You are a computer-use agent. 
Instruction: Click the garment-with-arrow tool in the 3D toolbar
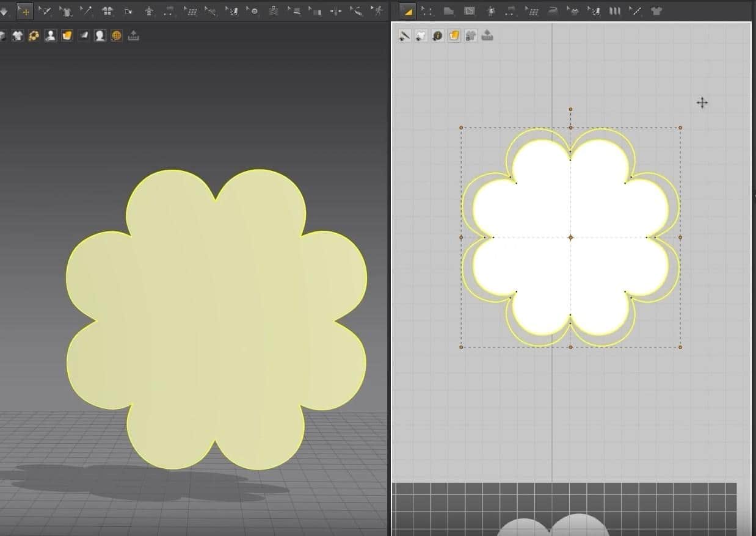65,11
